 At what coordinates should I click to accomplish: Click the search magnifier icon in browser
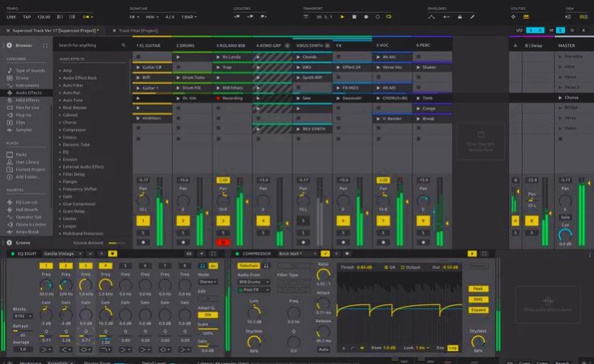click(x=124, y=45)
